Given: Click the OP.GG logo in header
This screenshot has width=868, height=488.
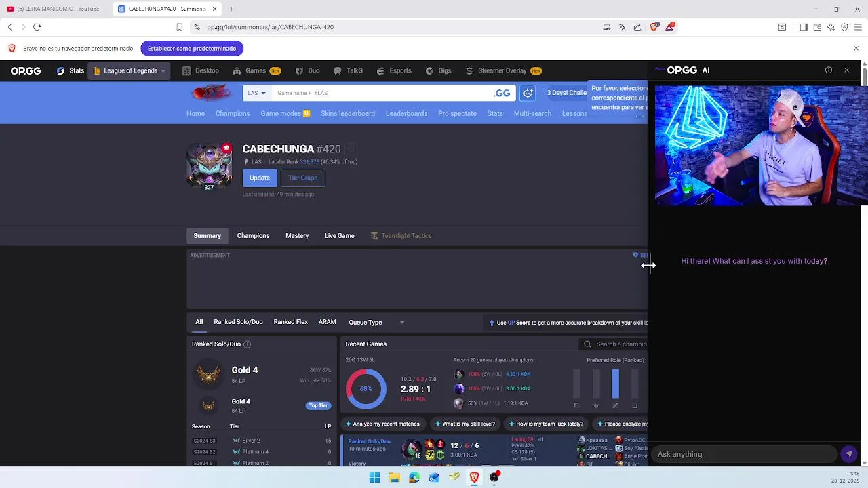Looking at the screenshot, I should click(26, 70).
